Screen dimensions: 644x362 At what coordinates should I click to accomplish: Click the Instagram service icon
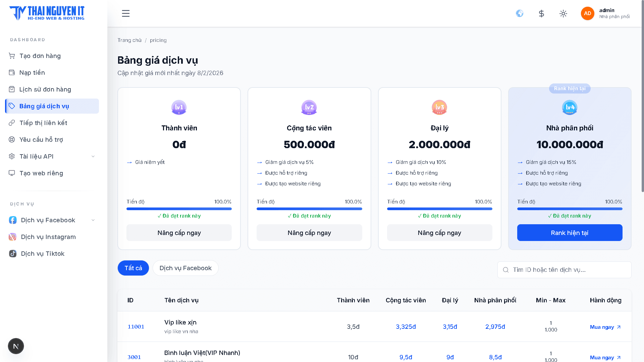pos(13,237)
